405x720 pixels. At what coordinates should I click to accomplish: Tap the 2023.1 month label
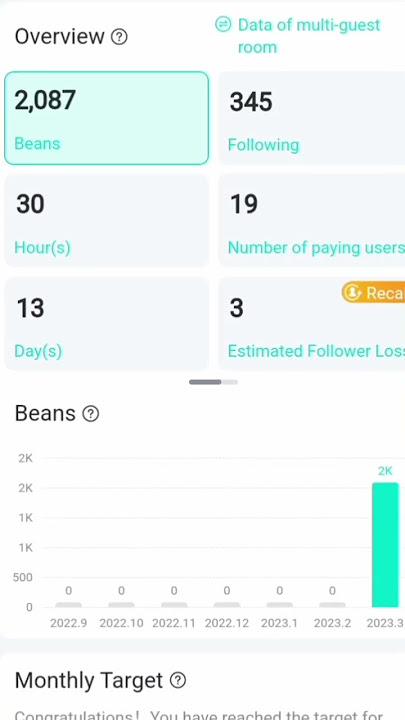coord(279,623)
